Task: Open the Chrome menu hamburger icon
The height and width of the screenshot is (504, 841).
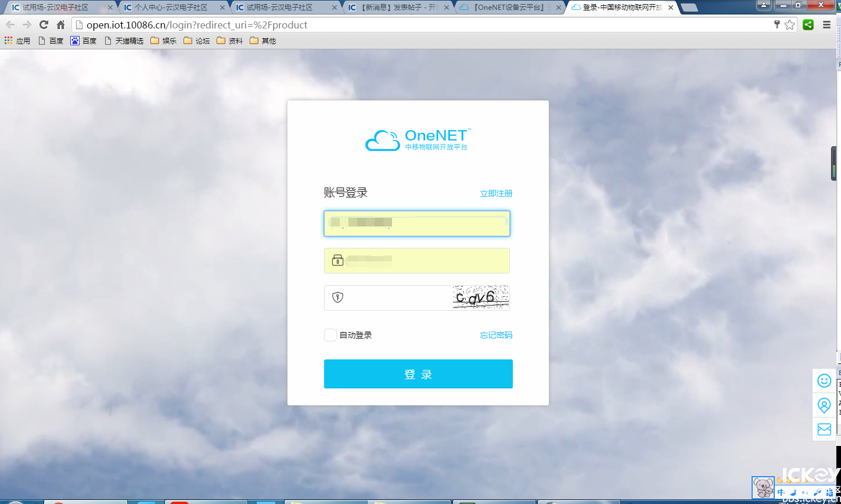Action: click(x=826, y=25)
